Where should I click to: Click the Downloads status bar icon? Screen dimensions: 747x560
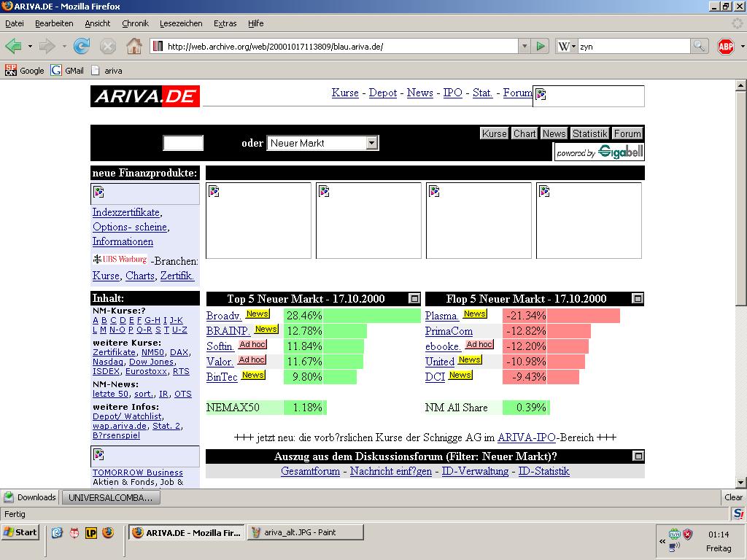click(9, 497)
